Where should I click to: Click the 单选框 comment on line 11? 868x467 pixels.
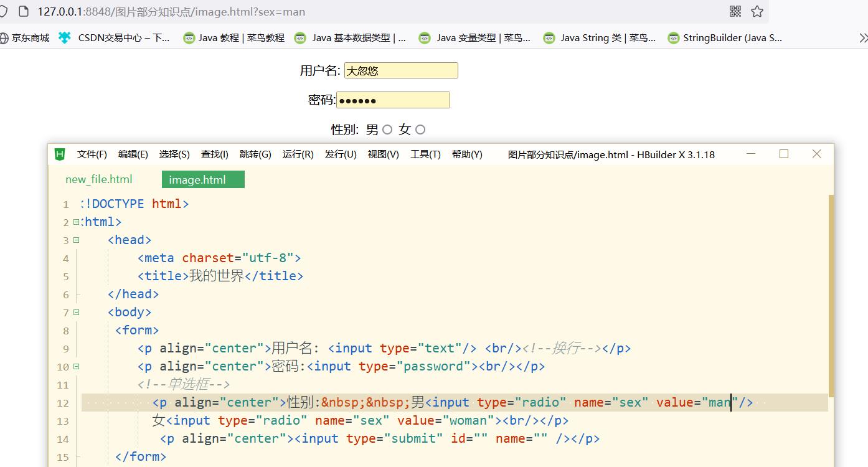pyautogui.click(x=184, y=384)
